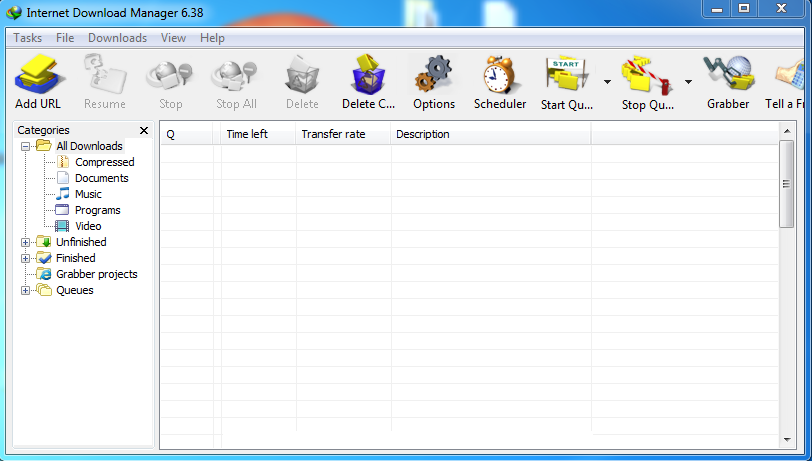This screenshot has height=461, width=812.
Task: Open the Start Queue dropdown arrow
Action: click(607, 82)
